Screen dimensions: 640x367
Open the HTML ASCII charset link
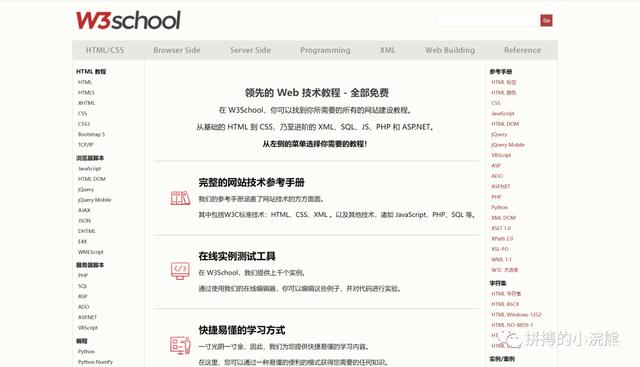point(505,304)
